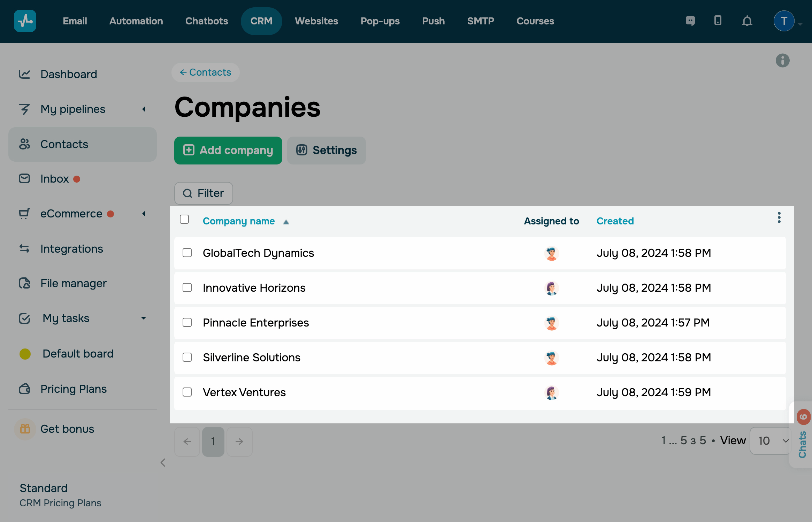Toggle the select-all companies checkbox
The width and height of the screenshot is (812, 522).
[184, 219]
